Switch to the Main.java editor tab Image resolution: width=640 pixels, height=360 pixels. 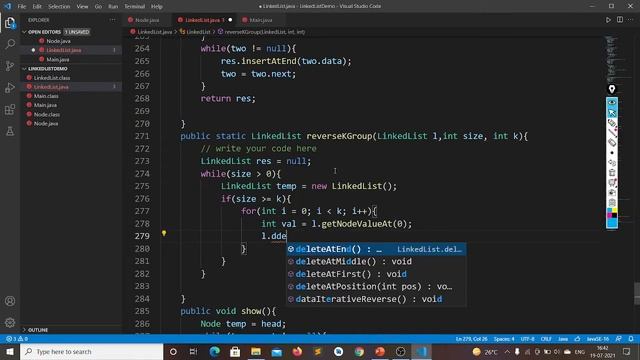coord(260,20)
